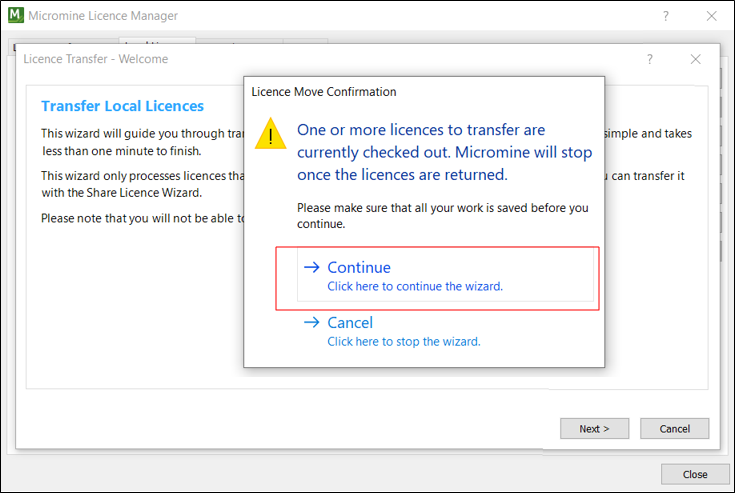Click the blue checked-out licences warning message
735x493 pixels.
coord(444,152)
